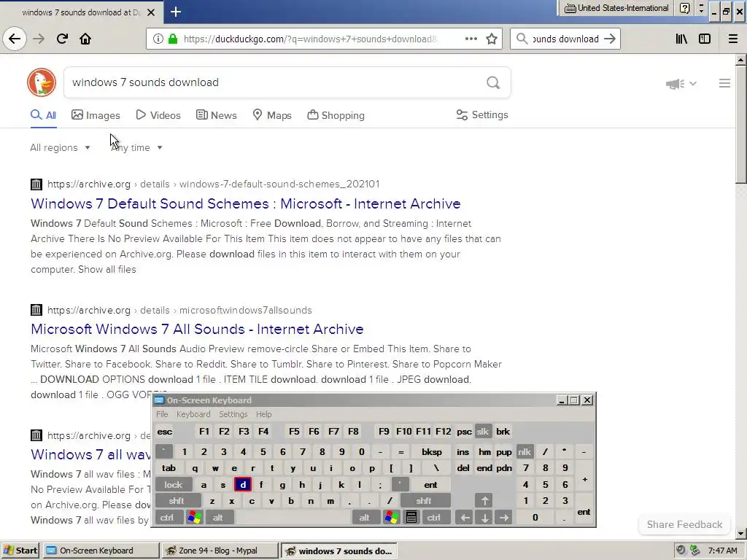
Task: Open the browser hamburger menu
Action: tap(733, 39)
